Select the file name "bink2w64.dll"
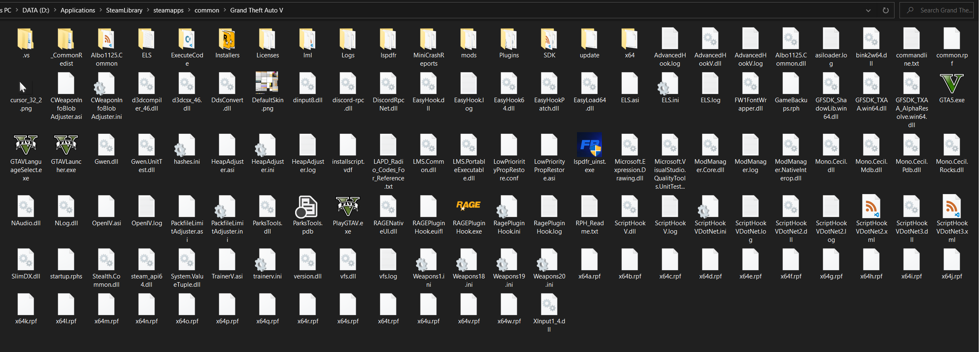This screenshot has height=352, width=980. pyautogui.click(x=871, y=59)
